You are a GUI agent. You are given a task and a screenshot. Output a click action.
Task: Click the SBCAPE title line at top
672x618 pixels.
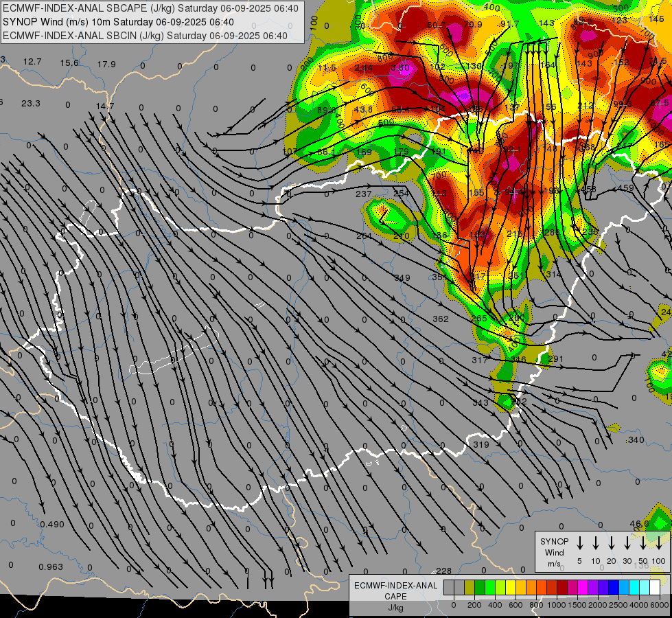tap(150, 8)
